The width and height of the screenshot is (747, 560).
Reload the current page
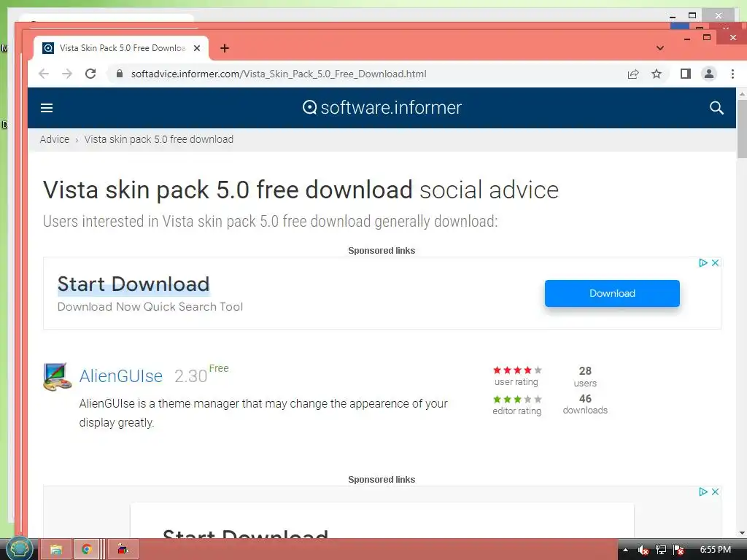pos(90,74)
